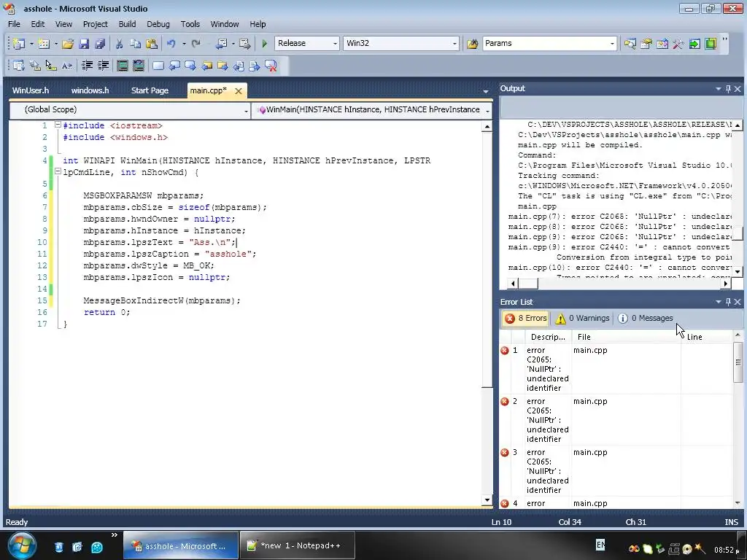The width and height of the screenshot is (747, 560).
Task: Click the Extension Manager green square icon
Action: (x=711, y=44)
